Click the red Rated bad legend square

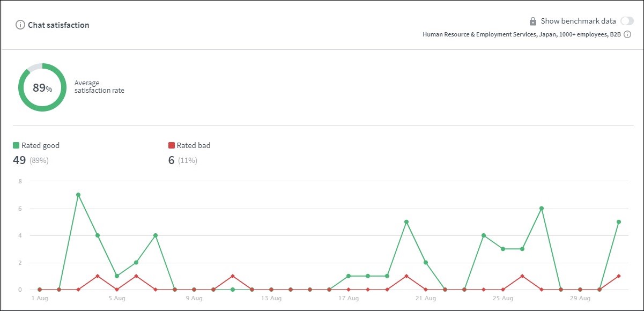(x=172, y=145)
